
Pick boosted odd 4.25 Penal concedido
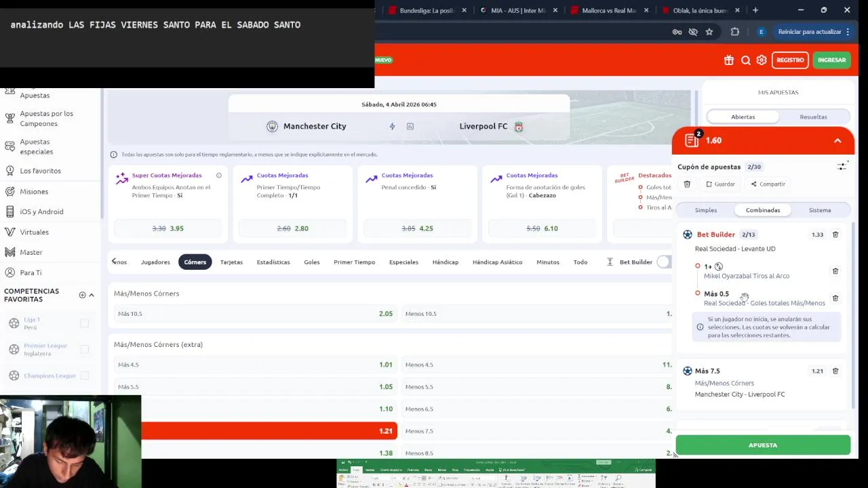click(418, 228)
